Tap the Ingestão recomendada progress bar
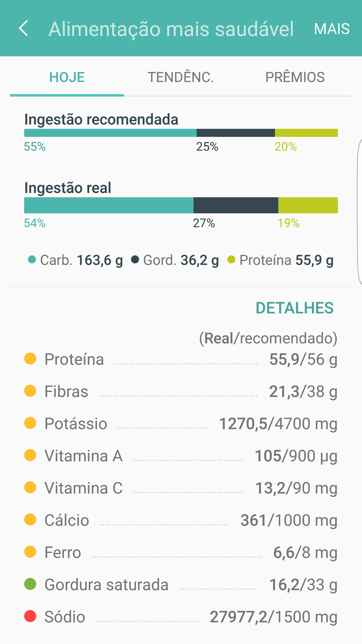 click(x=181, y=133)
